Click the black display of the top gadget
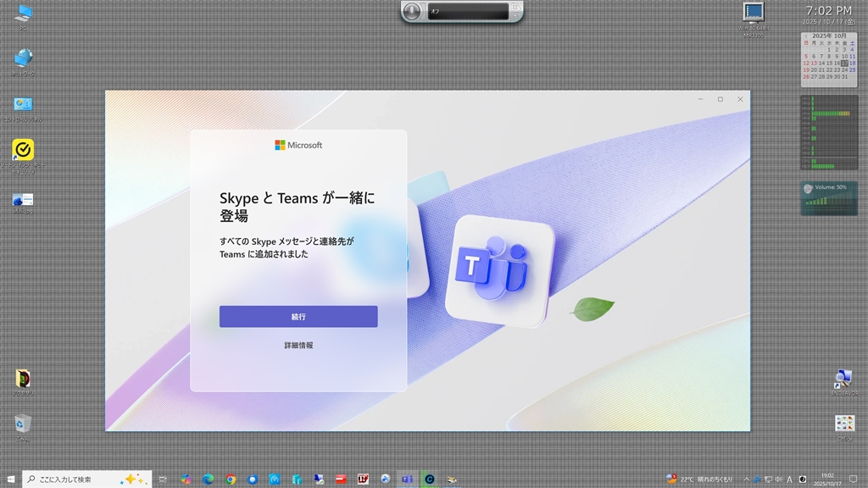This screenshot has height=488, width=868. [468, 11]
